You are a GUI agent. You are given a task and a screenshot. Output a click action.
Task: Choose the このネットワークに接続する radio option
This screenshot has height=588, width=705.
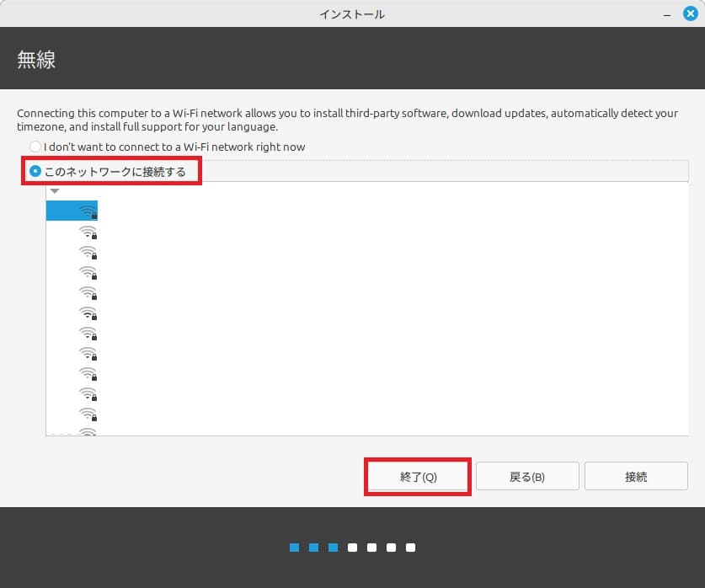[35, 171]
